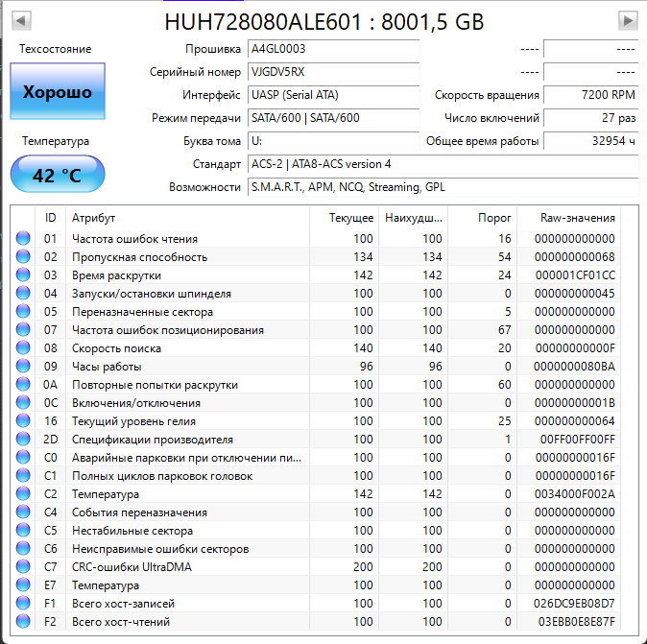The width and height of the screenshot is (647, 644).
Task: Click the rotation speed field 7200 RPM
Action: 591,95
